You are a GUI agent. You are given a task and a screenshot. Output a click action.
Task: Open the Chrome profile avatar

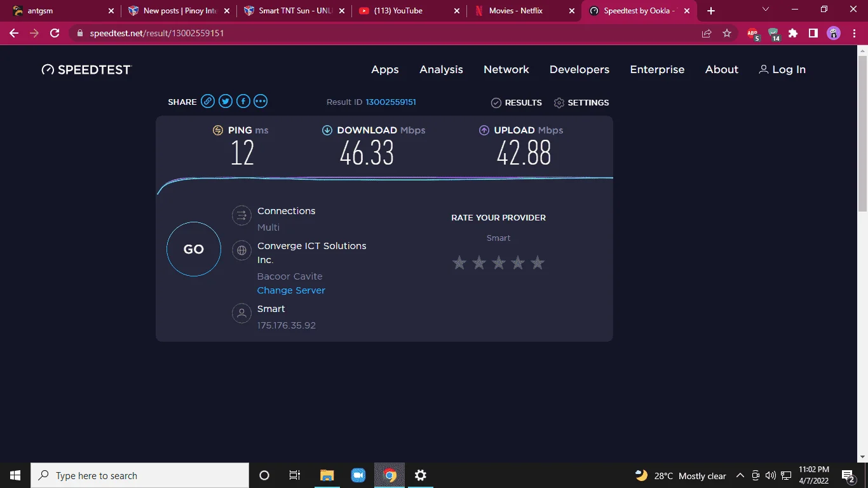(x=834, y=33)
